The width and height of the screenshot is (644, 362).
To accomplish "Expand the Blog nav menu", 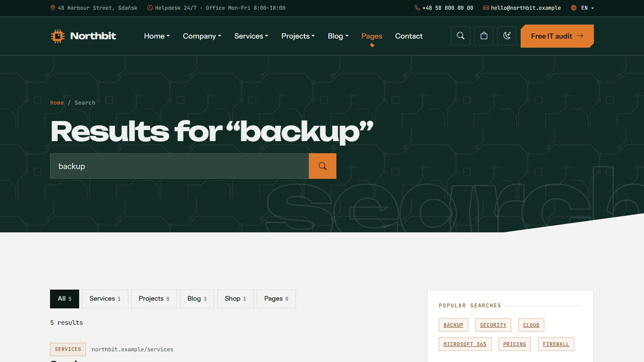I will [x=338, y=36].
